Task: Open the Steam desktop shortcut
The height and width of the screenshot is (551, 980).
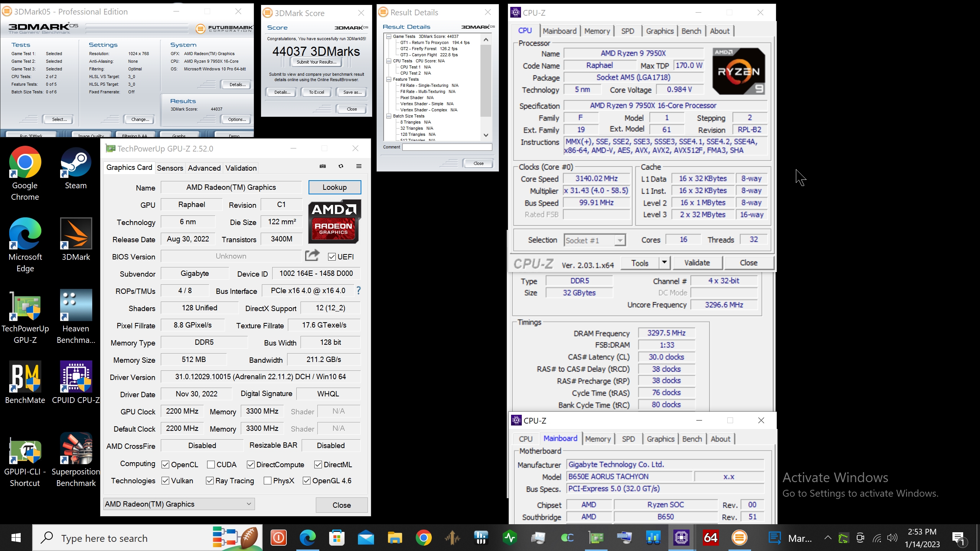Action: pos(76,169)
